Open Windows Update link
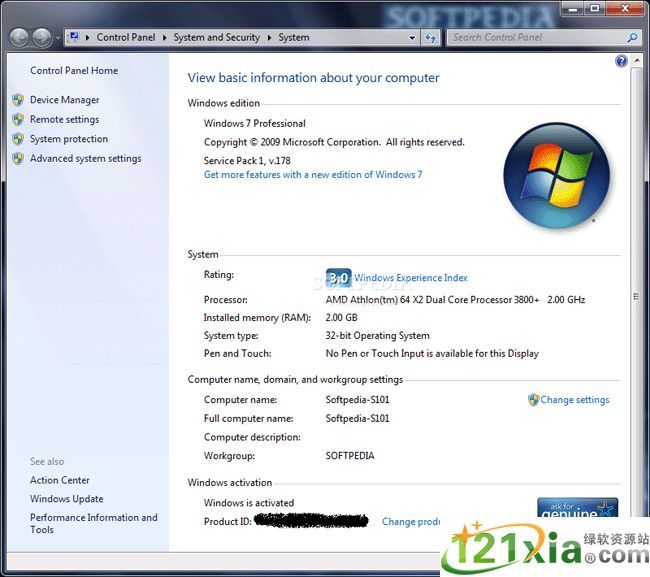Image resolution: width=650 pixels, height=577 pixels. 66,499
